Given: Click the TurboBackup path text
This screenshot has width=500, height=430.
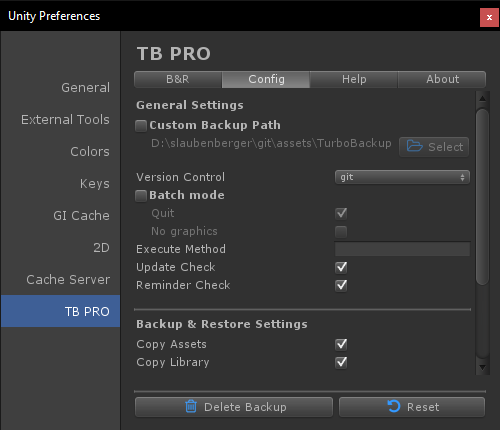Looking at the screenshot, I should [271, 143].
